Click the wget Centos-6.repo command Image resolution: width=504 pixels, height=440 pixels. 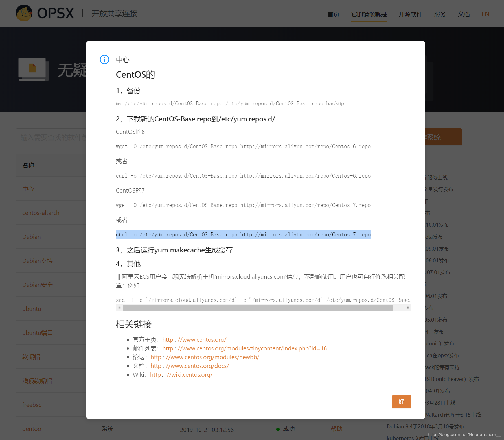243,146
